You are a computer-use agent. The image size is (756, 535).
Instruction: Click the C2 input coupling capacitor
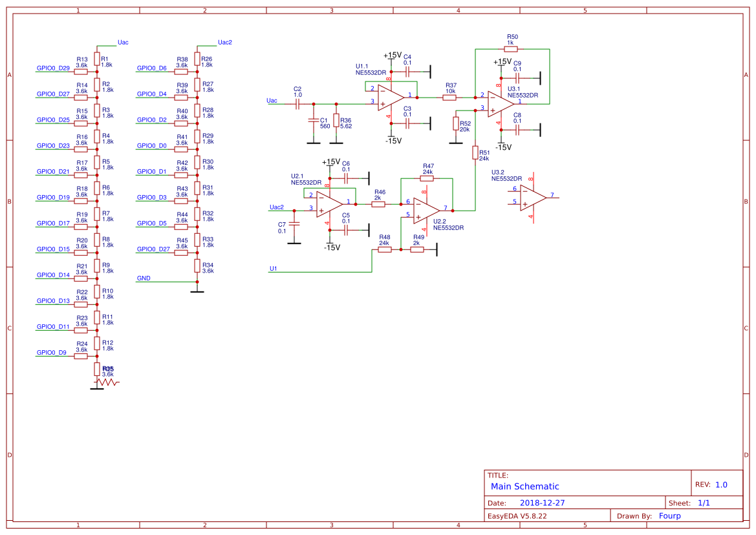coord(297,103)
